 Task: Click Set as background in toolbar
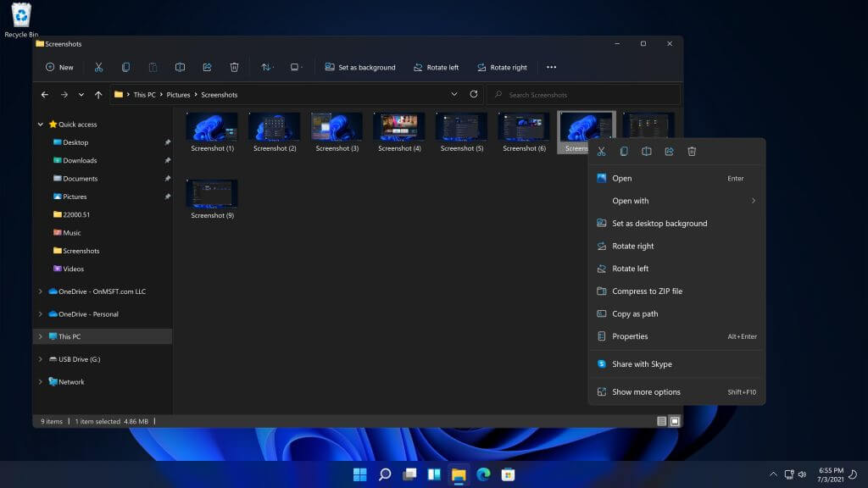359,67
